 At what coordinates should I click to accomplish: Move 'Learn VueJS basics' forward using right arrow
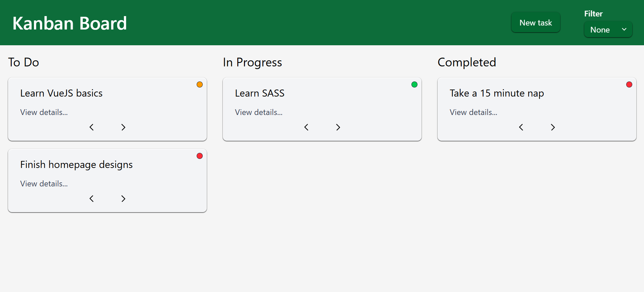(123, 127)
